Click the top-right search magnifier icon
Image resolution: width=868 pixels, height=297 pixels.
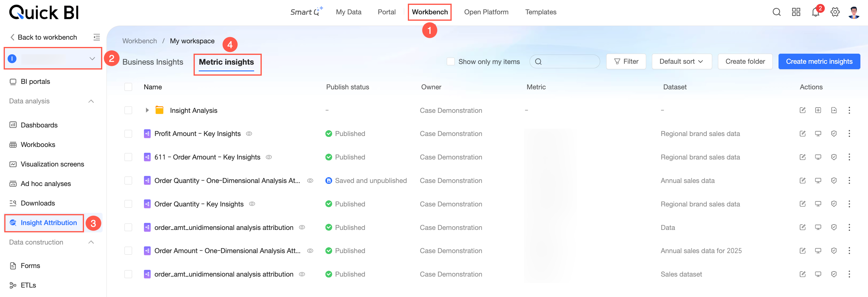pos(776,13)
